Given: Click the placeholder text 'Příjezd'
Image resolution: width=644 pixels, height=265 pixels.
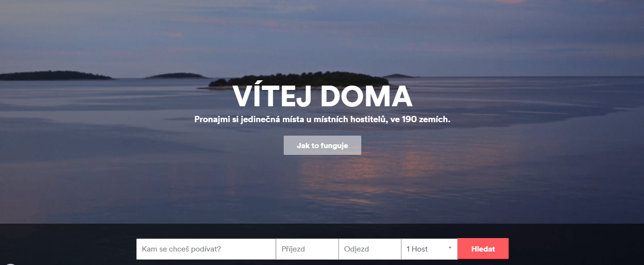Looking at the screenshot, I should pos(293,249).
